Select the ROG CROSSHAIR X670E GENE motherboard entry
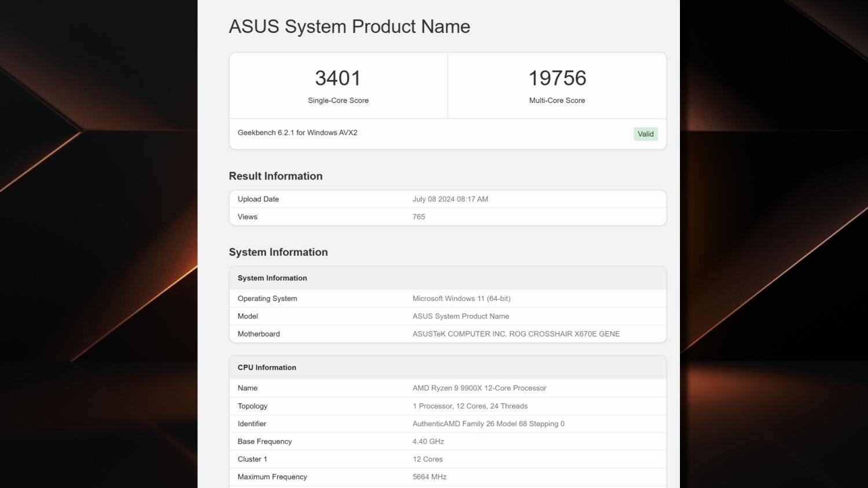 [516, 333]
